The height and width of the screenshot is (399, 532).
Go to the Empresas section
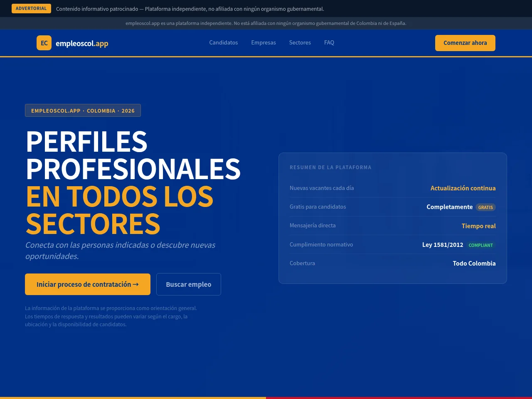click(x=264, y=42)
